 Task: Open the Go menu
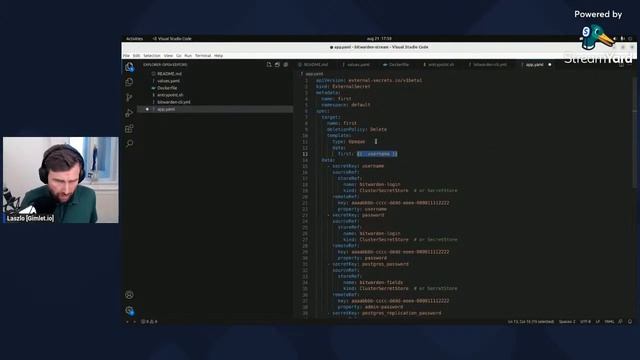179,56
